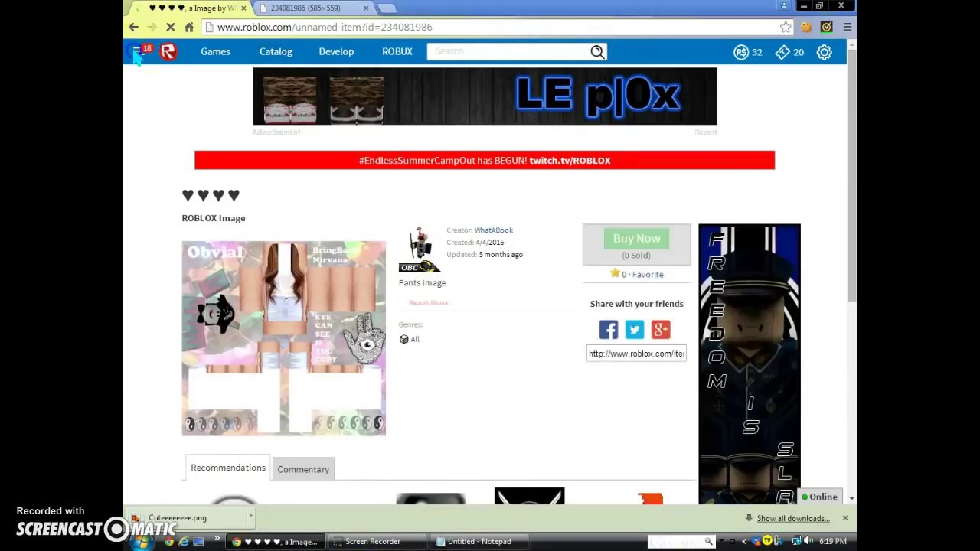
Task: Open the Develop menu item
Action: click(336, 51)
